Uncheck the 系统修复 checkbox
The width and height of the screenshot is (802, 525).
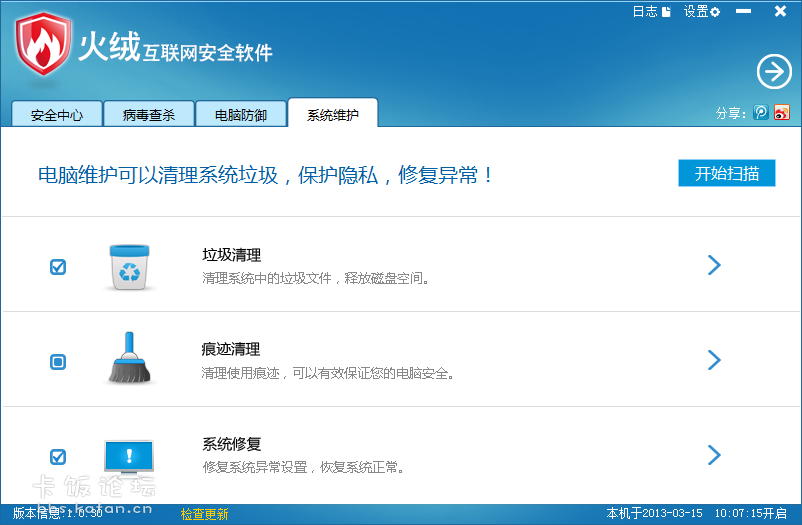pos(58,457)
